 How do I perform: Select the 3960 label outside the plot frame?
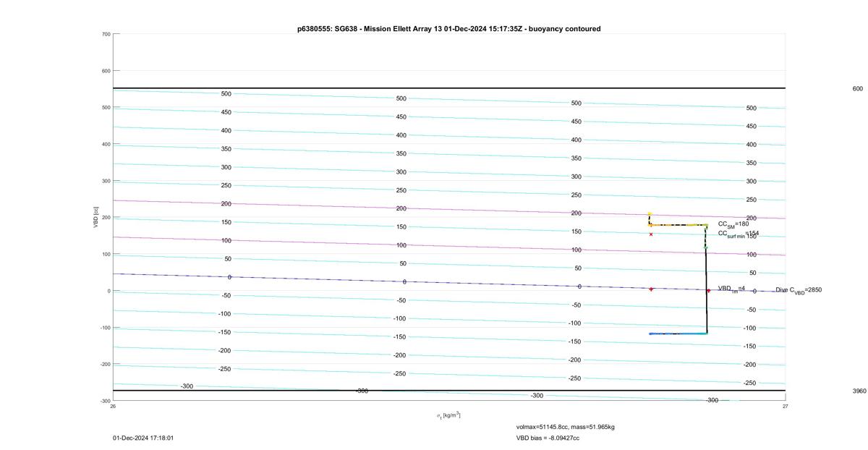click(x=859, y=391)
